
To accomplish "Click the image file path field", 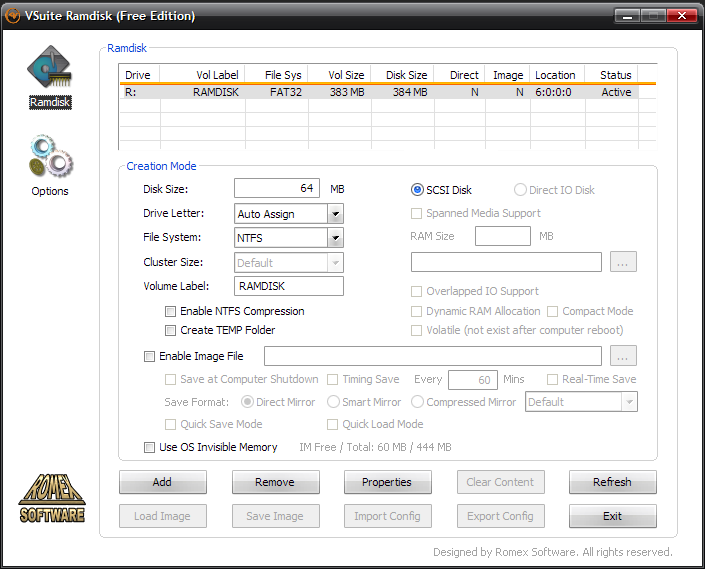I will pos(433,356).
